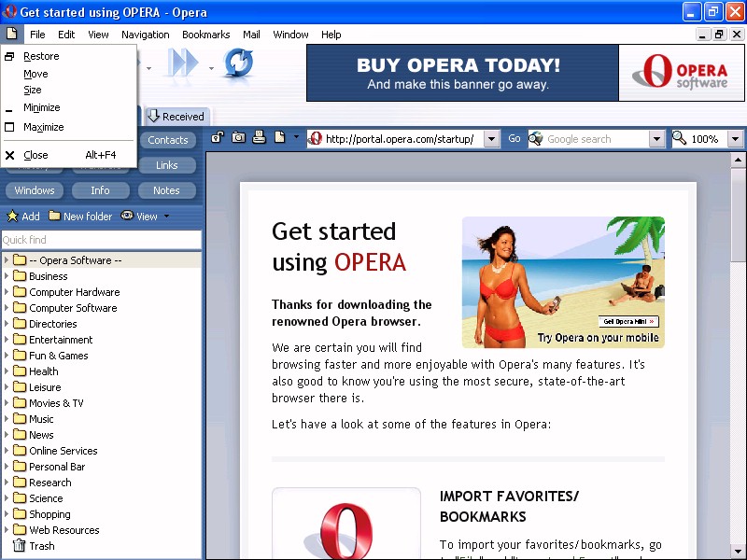
Task: Click the page scrollbar up arrow
Action: point(738,160)
